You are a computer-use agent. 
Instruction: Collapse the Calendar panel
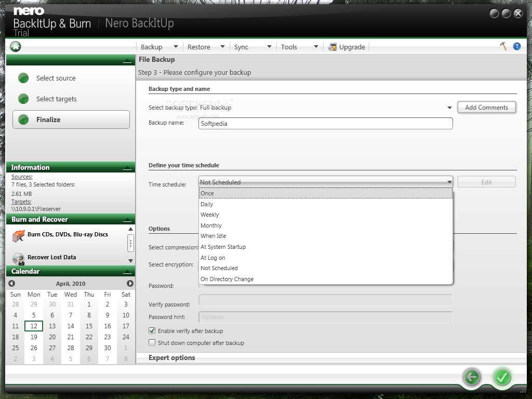tap(127, 271)
